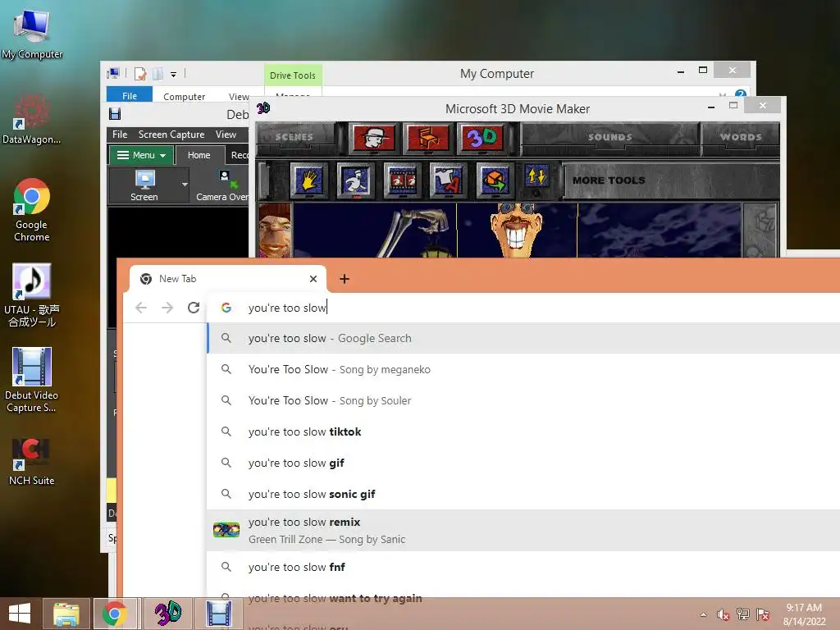The height and width of the screenshot is (630, 840).
Task: Click the Windows Start button
Action: pyautogui.click(x=20, y=614)
